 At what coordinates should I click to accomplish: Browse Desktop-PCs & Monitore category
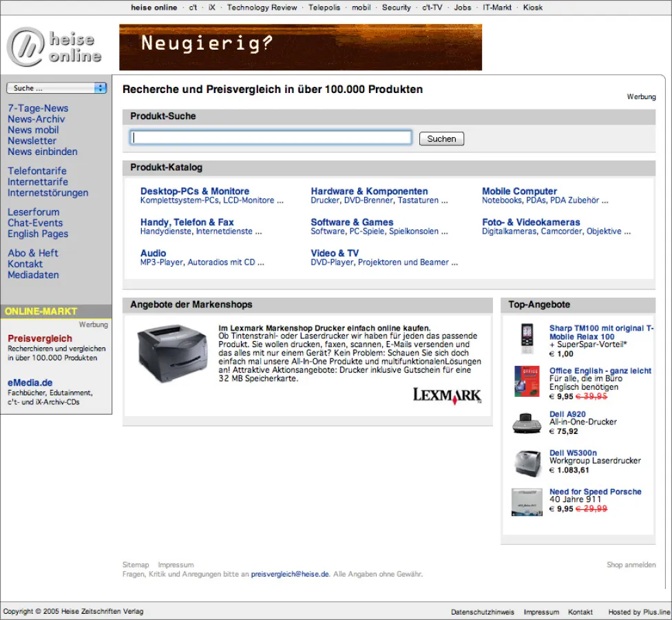195,192
